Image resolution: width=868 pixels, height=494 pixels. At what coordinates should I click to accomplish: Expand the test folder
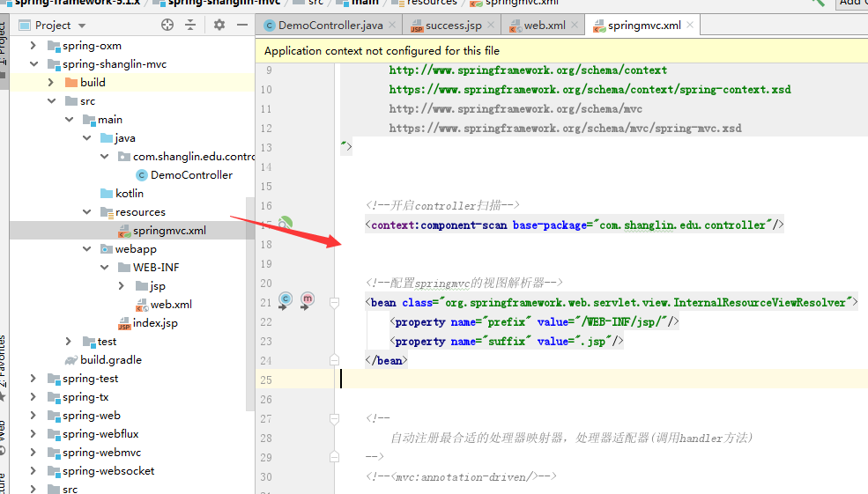[69, 342]
